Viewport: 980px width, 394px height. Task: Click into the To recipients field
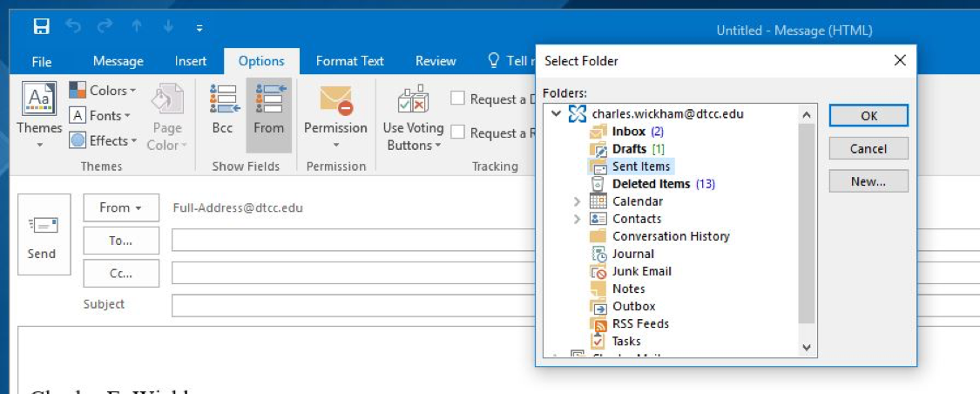(354, 241)
